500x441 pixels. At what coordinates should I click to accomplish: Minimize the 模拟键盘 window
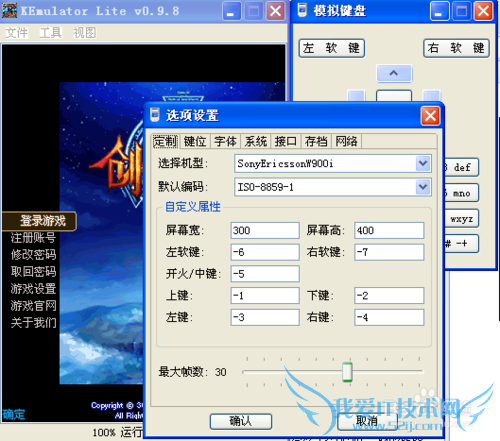point(439,11)
